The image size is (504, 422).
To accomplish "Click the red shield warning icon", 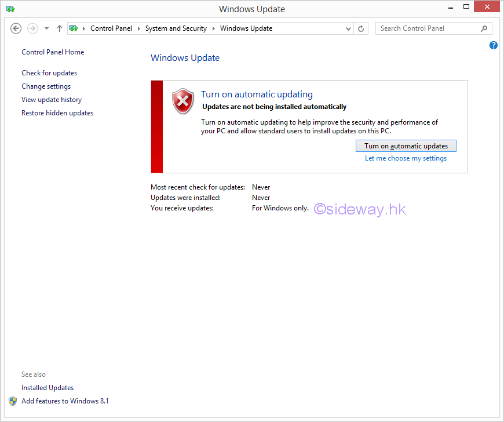I will pos(183,101).
